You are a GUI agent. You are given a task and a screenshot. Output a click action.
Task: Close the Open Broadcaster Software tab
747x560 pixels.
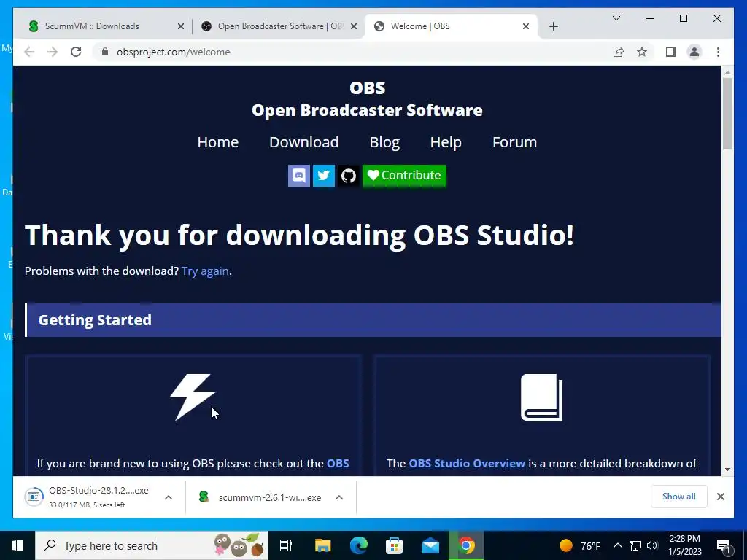354,26
